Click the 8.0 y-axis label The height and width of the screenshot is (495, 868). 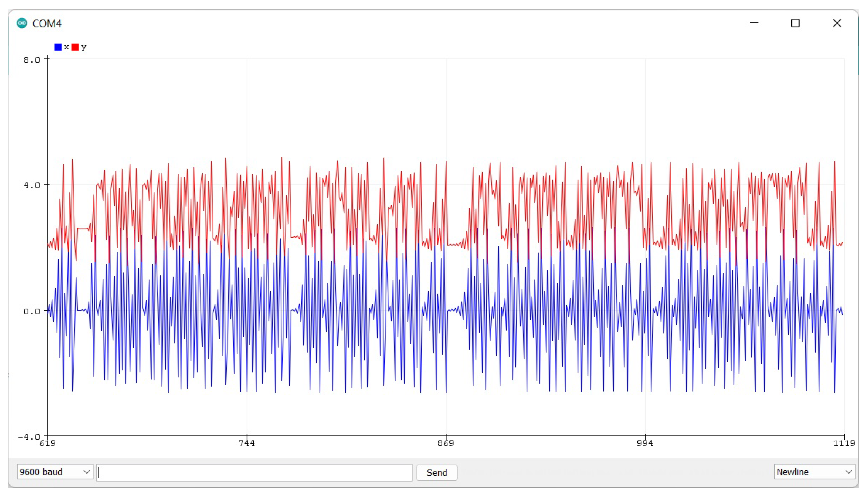[31, 60]
